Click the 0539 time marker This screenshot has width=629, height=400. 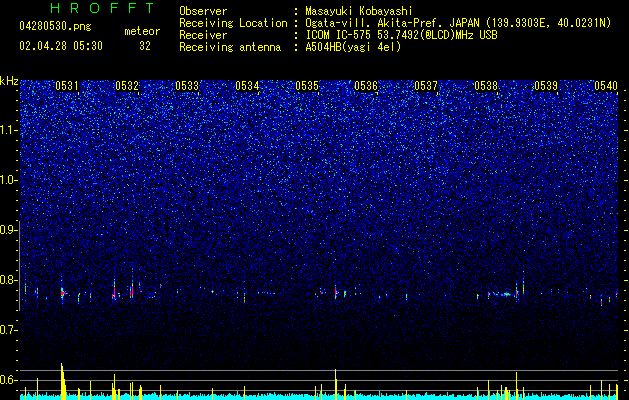click(546, 86)
